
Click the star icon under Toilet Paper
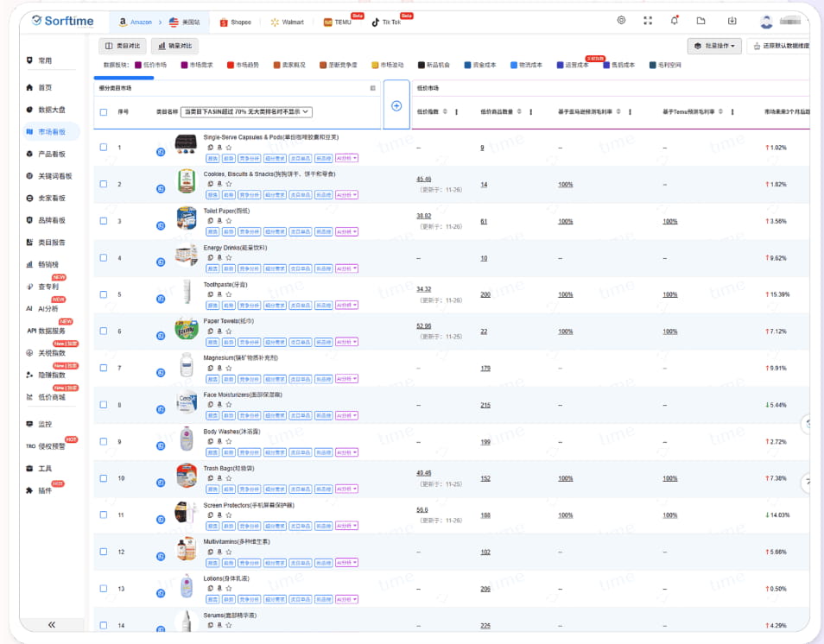point(229,221)
